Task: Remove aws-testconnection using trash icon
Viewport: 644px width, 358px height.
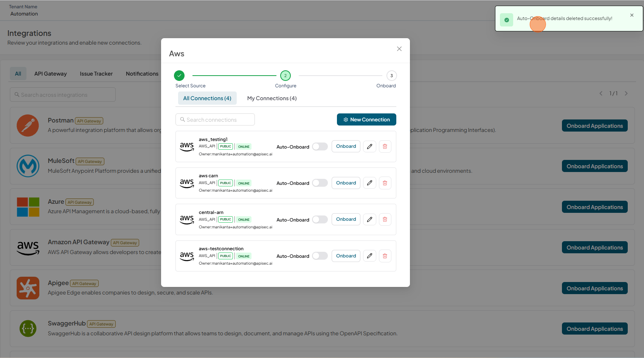Action: click(x=385, y=256)
